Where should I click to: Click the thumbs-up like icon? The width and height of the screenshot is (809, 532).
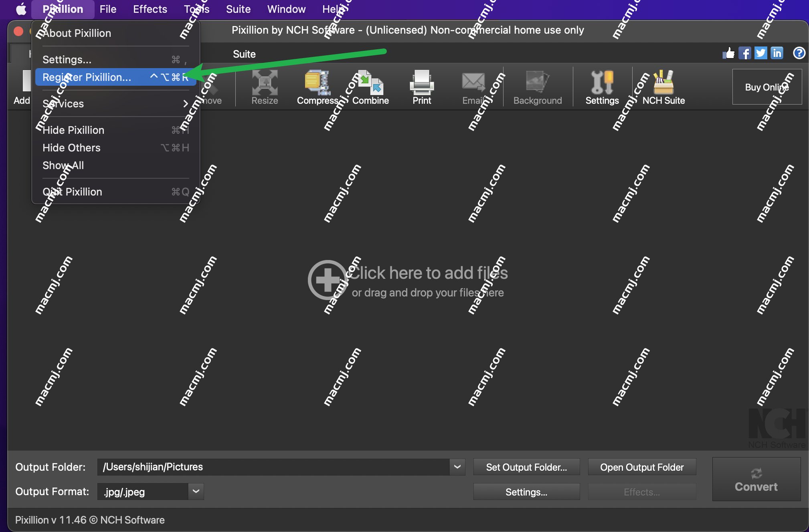729,53
